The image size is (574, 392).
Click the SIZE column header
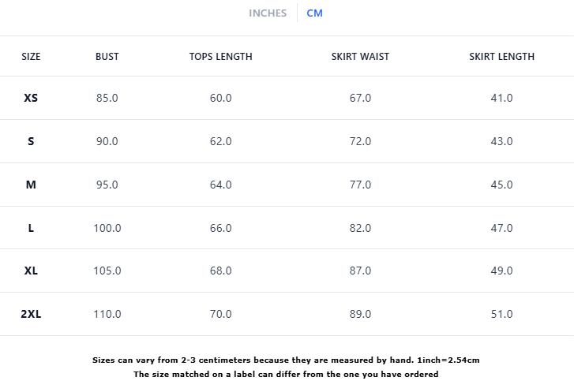tap(31, 57)
